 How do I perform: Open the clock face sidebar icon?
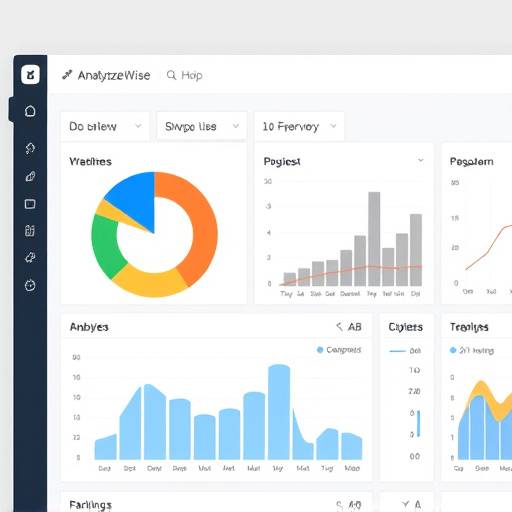coord(30,285)
